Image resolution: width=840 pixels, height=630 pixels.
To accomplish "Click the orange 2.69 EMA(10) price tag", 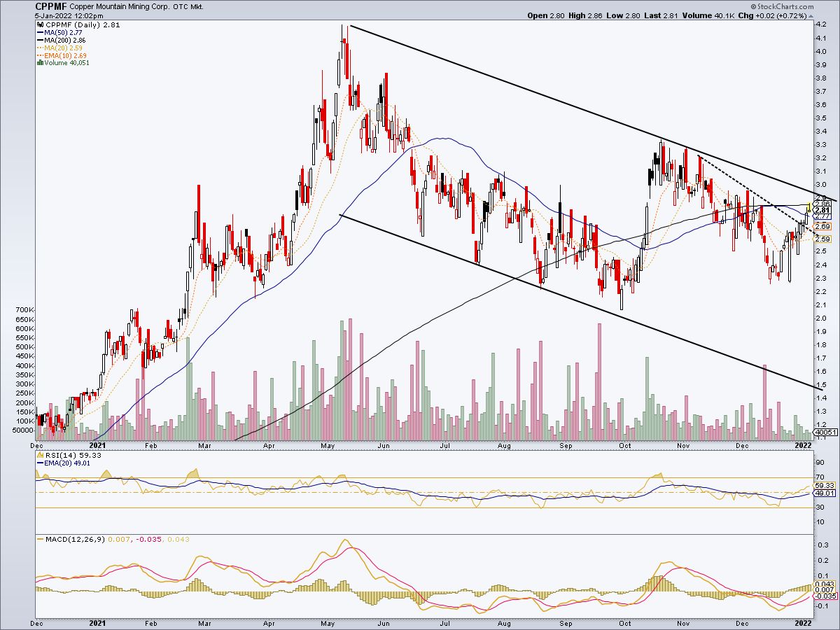I will coord(822,226).
